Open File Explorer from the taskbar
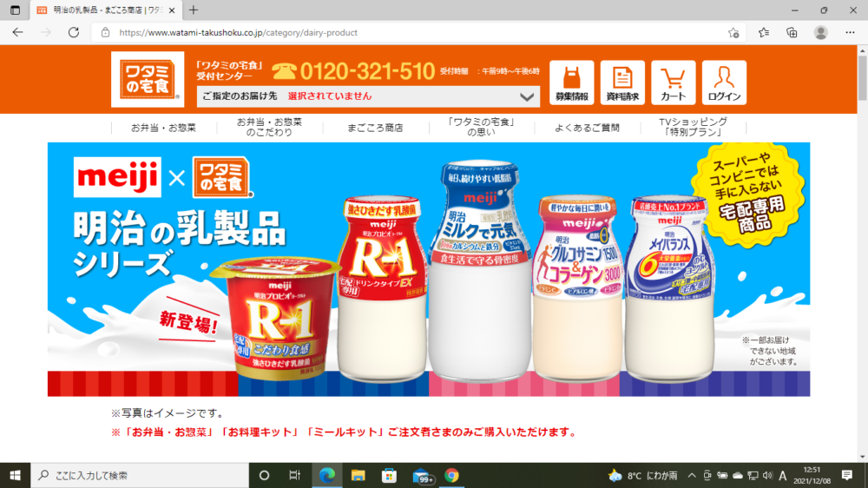 tap(358, 475)
